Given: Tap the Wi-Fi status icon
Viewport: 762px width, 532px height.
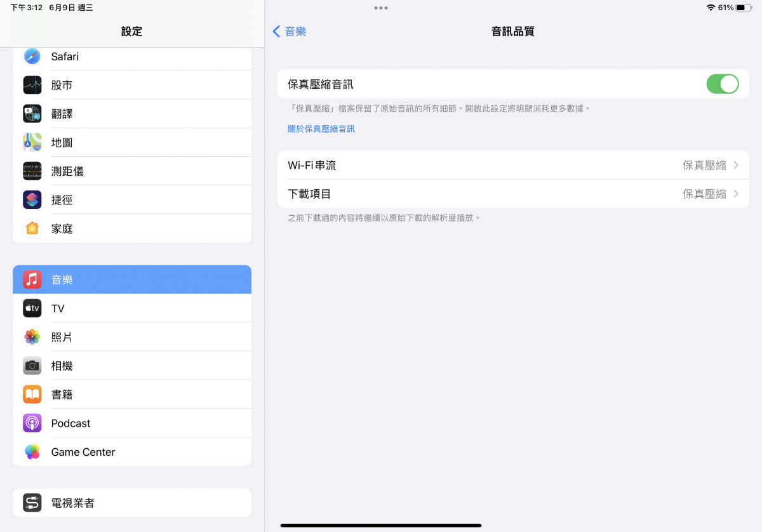Looking at the screenshot, I should click(x=711, y=8).
